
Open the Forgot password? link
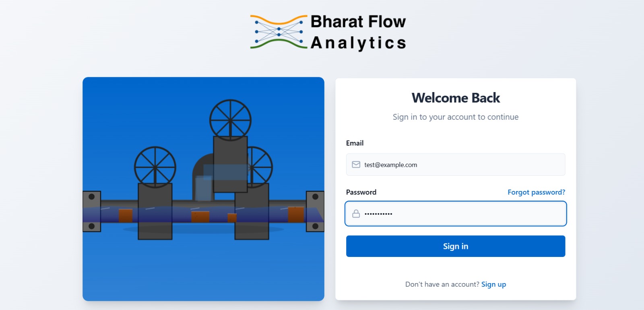(x=536, y=192)
